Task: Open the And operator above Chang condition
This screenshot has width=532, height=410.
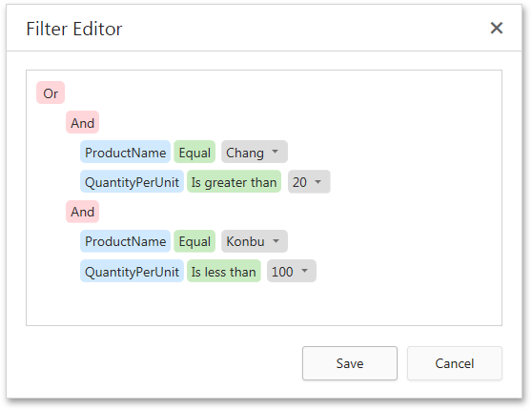Action: pos(82,123)
